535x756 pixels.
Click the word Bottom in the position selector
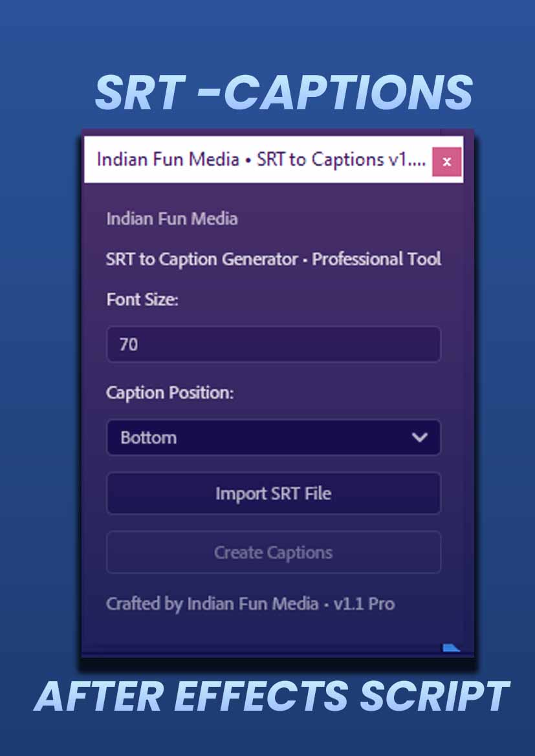148,438
